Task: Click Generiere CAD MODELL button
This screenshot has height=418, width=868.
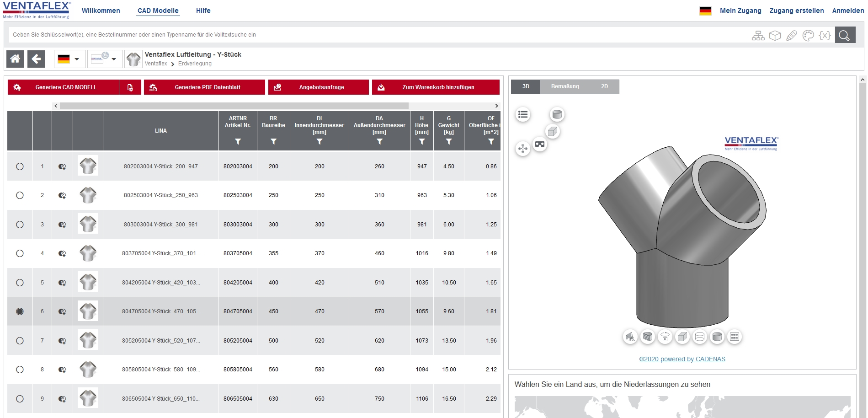Action: tap(63, 87)
